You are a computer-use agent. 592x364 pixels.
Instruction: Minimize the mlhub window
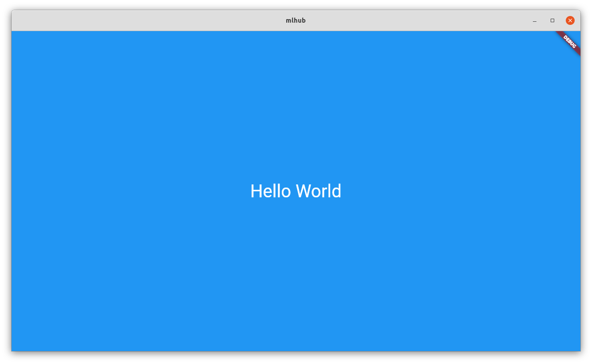click(x=535, y=20)
